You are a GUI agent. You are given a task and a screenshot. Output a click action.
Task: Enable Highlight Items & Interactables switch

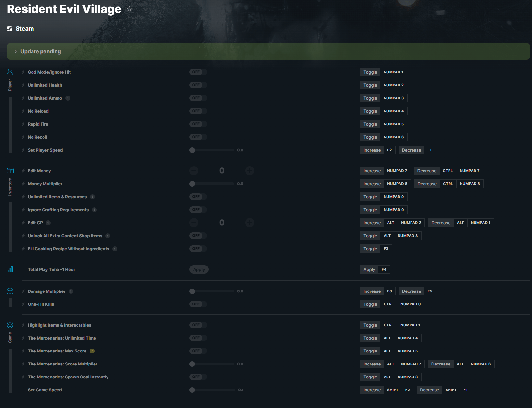(x=198, y=325)
